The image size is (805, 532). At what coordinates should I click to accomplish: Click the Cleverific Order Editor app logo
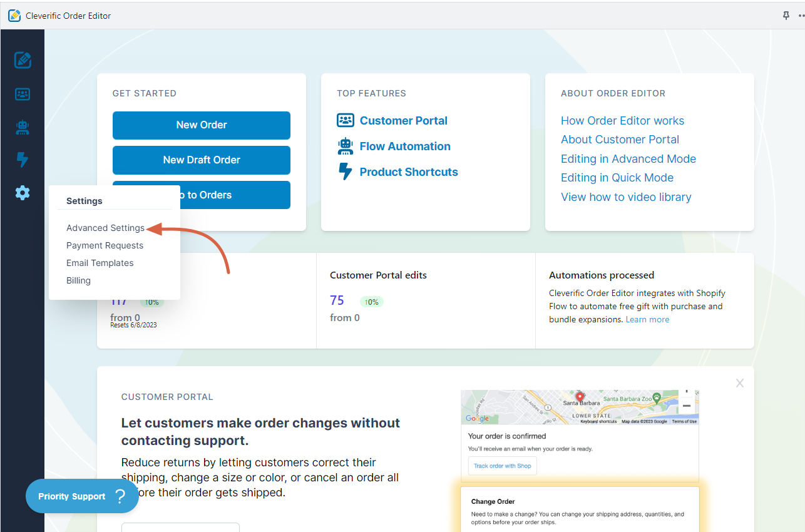(14, 15)
